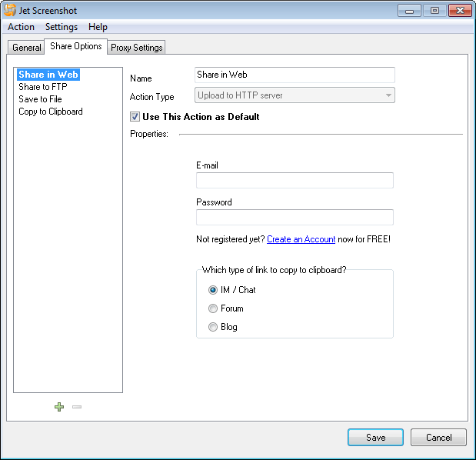
Task: Click the minus remove action icon
Action: 77,407
